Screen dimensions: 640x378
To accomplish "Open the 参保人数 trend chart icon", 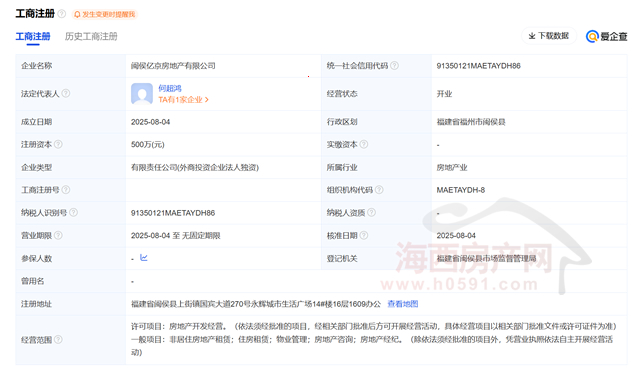I will tap(144, 258).
